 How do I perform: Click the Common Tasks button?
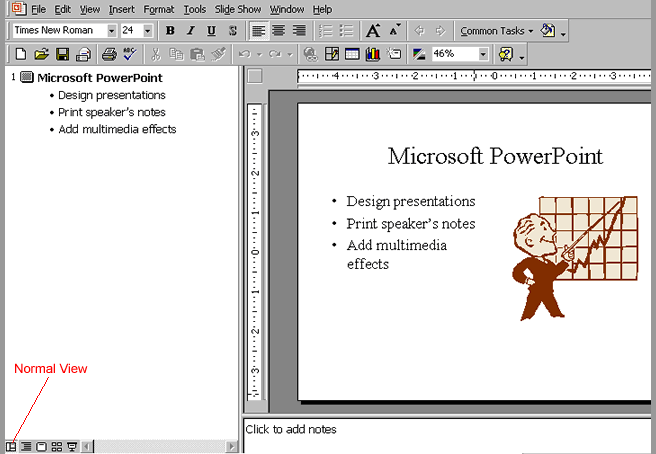pyautogui.click(x=496, y=31)
